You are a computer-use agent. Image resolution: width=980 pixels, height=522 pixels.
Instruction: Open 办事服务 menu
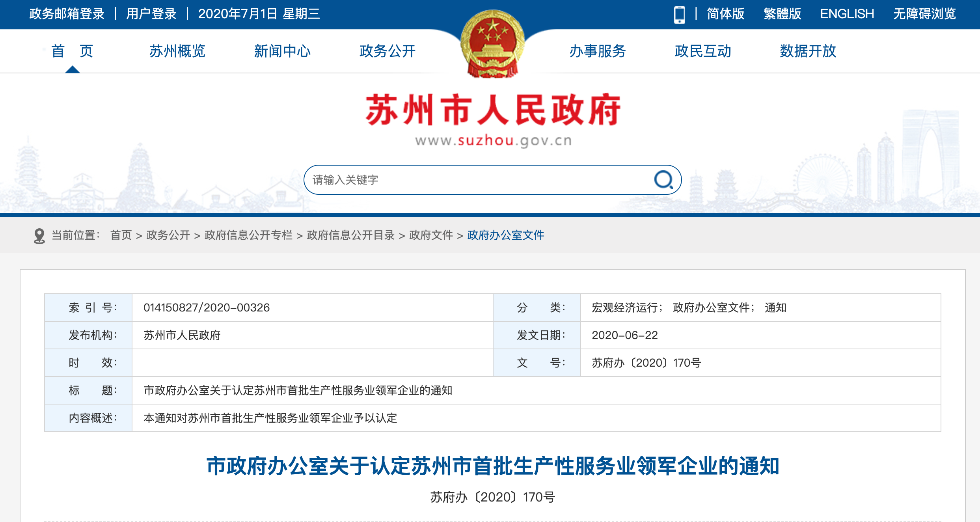(598, 51)
